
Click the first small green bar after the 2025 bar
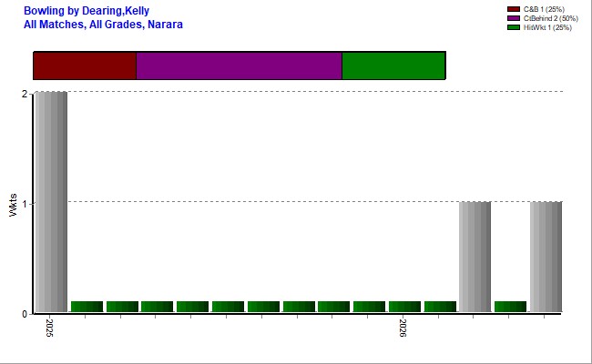click(x=87, y=307)
